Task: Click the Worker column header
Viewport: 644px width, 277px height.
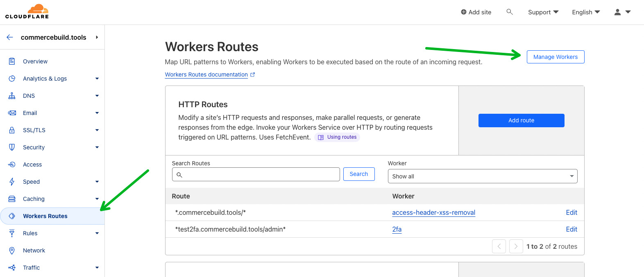Action: click(x=404, y=196)
